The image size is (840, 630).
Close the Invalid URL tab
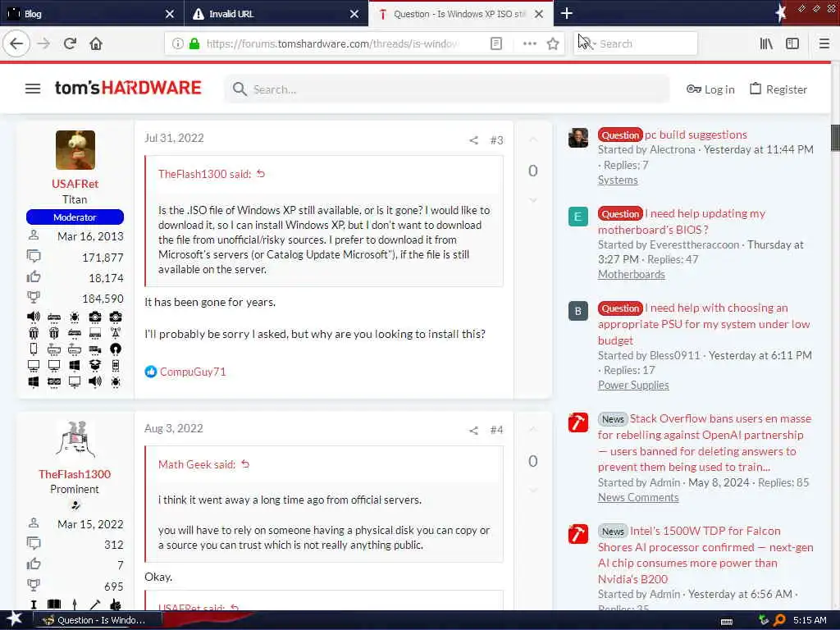point(354,14)
